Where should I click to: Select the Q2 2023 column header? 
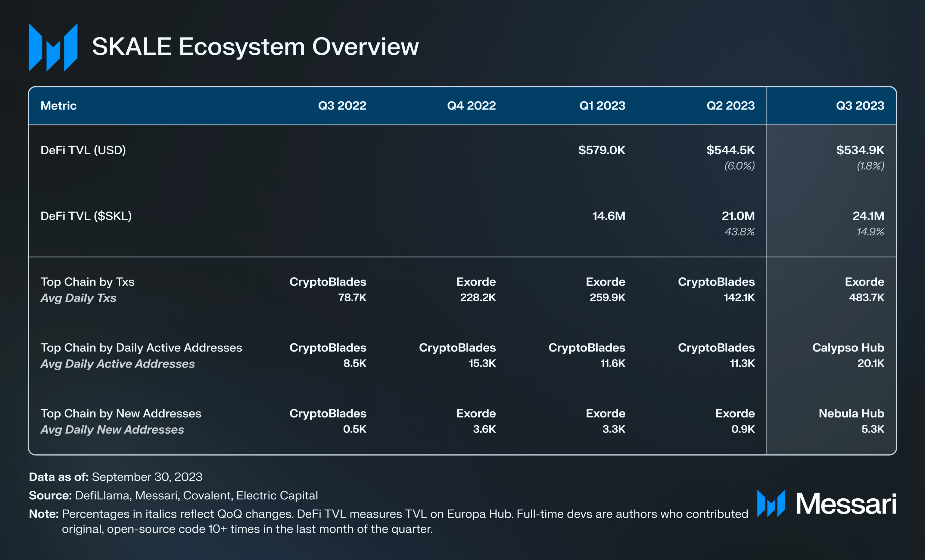(x=730, y=106)
